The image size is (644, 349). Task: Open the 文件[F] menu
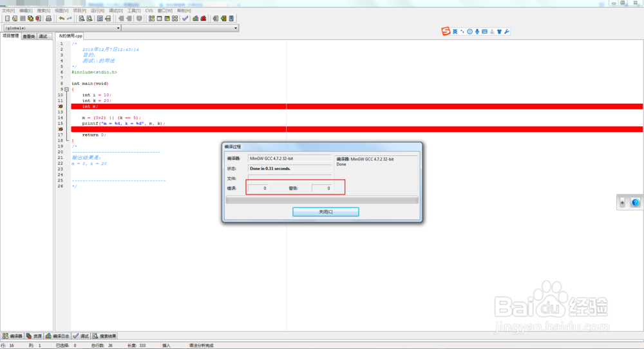(8, 11)
